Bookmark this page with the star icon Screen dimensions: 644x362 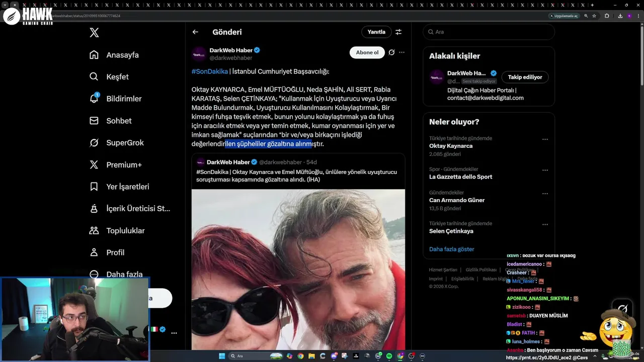[594, 16]
